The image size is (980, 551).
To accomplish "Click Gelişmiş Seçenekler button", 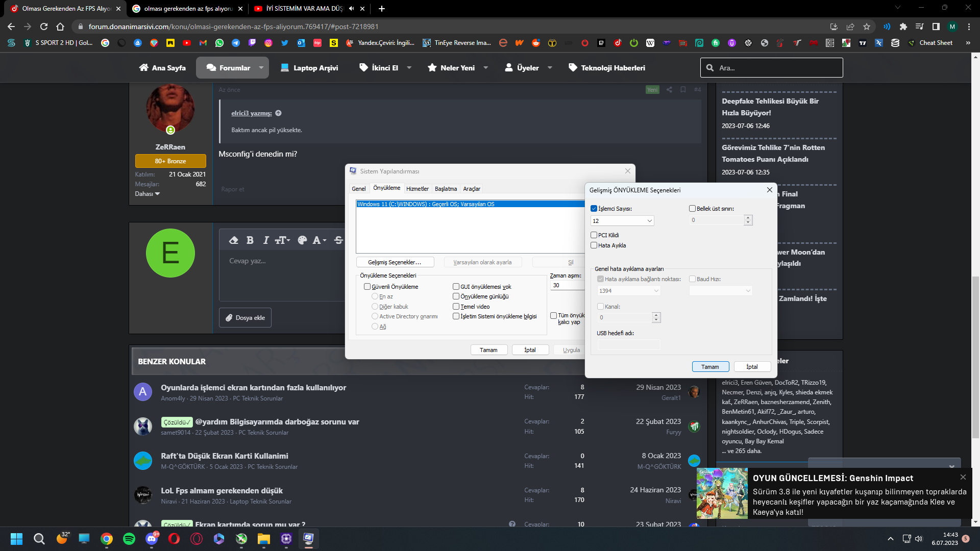I will click(395, 262).
